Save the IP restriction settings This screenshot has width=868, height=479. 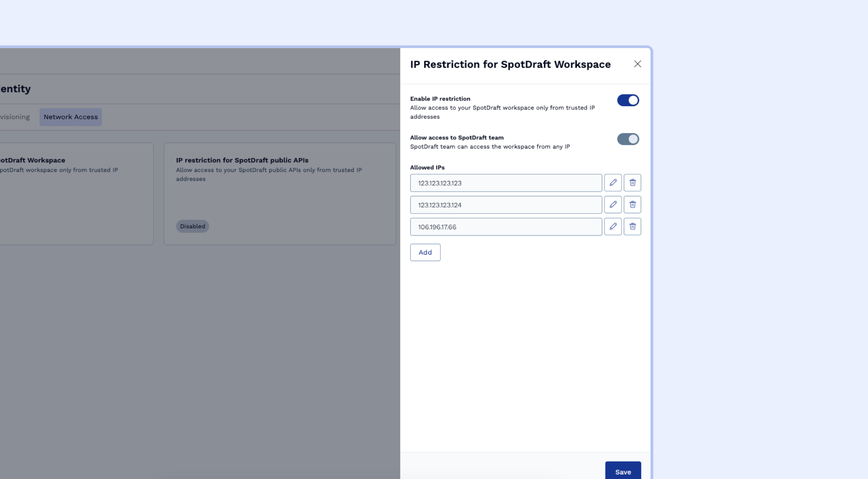623,472
